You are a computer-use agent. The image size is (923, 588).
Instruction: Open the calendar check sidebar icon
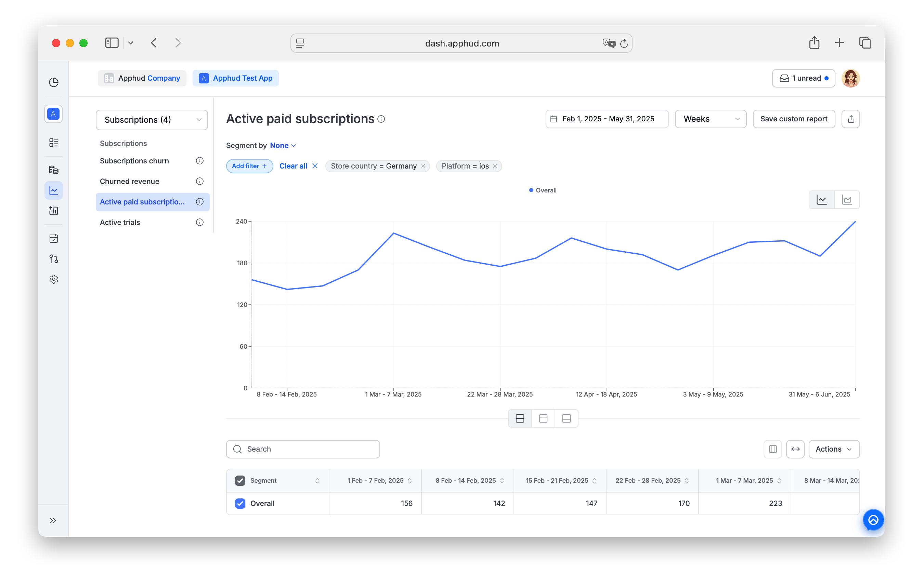click(x=54, y=238)
